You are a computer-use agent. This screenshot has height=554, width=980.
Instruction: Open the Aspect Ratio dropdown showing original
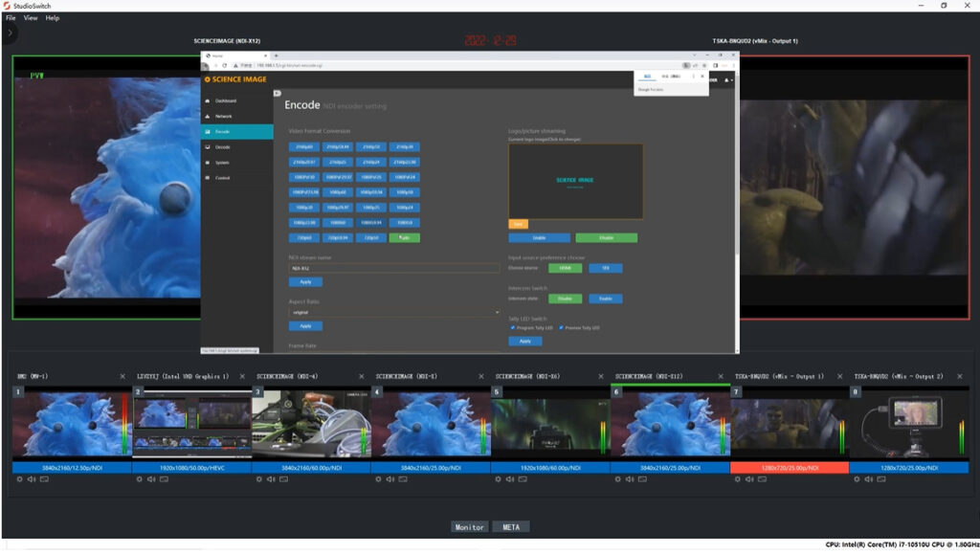point(393,312)
